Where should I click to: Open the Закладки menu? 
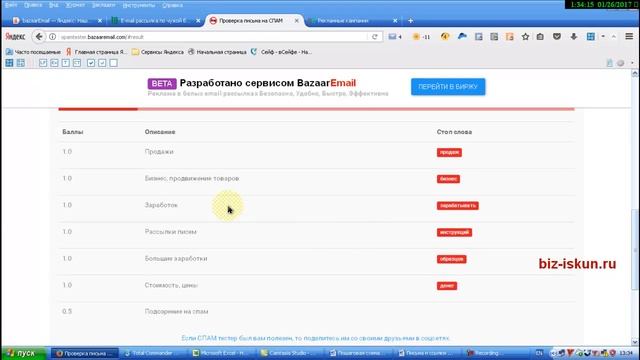(103, 5)
